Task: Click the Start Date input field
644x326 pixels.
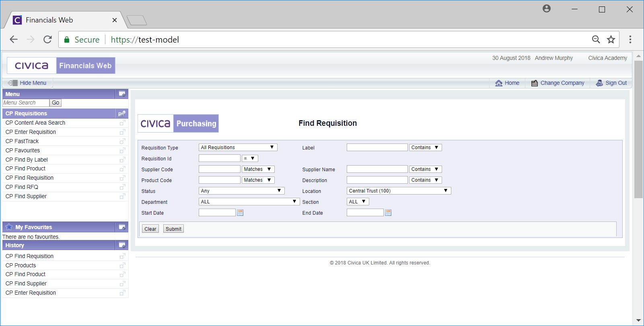Action: [x=217, y=213]
